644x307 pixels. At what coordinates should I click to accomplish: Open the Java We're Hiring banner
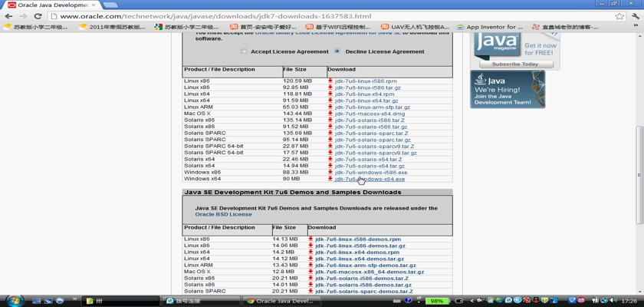pos(508,89)
